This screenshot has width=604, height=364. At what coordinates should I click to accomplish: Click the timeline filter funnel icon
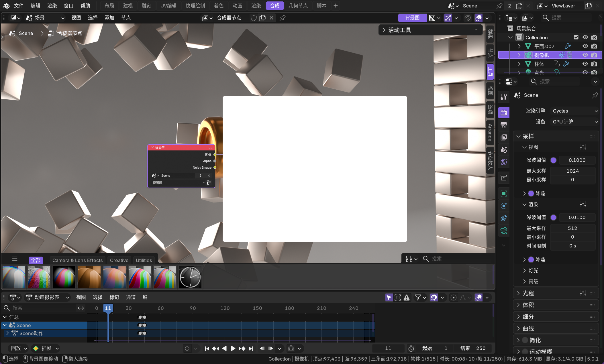pyautogui.click(x=418, y=298)
